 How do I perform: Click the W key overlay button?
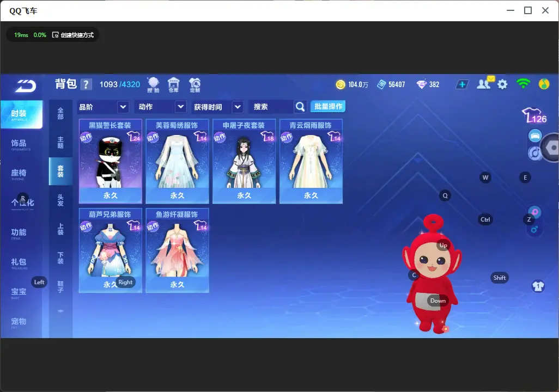tap(485, 177)
